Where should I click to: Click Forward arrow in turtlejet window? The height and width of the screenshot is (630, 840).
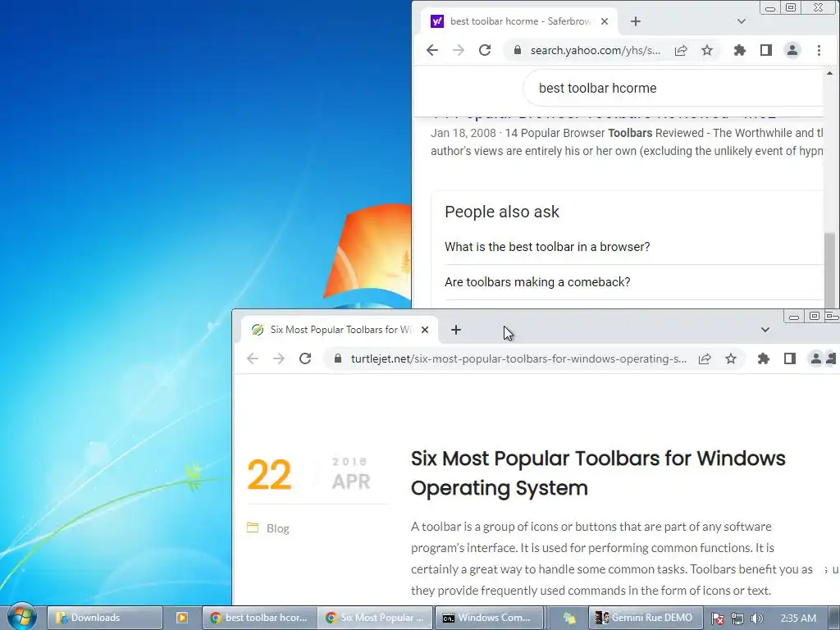pyautogui.click(x=279, y=359)
